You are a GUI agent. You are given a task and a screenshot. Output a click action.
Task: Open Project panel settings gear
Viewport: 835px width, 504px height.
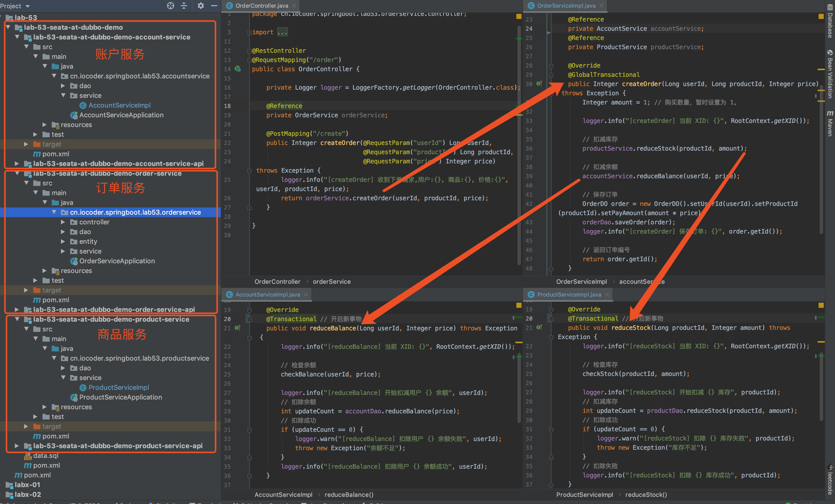[201, 5]
